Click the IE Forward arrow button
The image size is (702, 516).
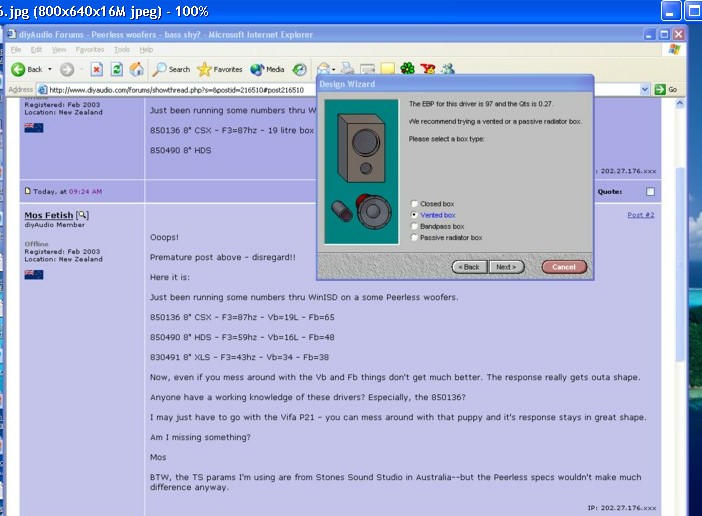(x=67, y=69)
